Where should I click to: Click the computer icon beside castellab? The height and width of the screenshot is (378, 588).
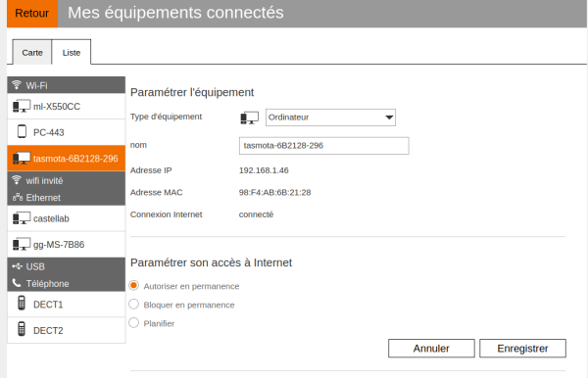(x=22, y=218)
